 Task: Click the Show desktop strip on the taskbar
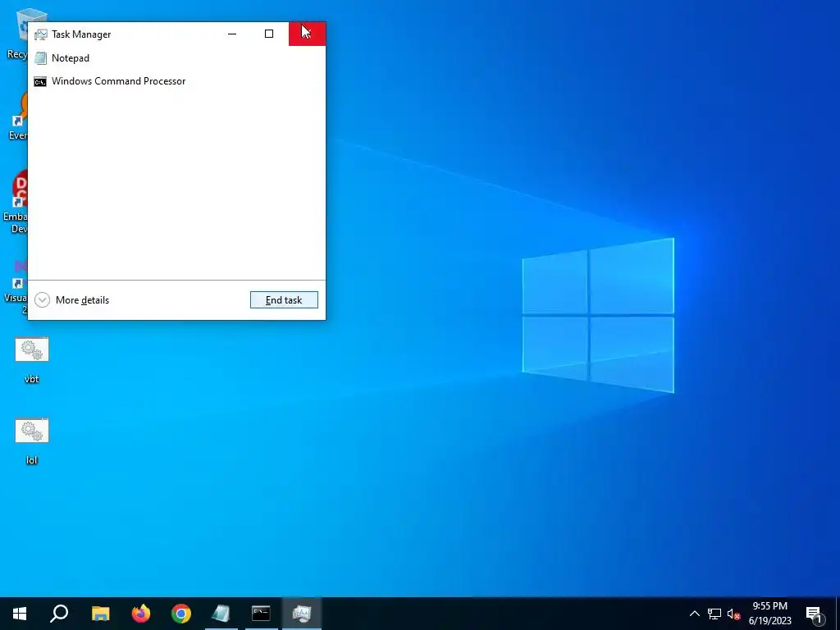[x=838, y=614]
